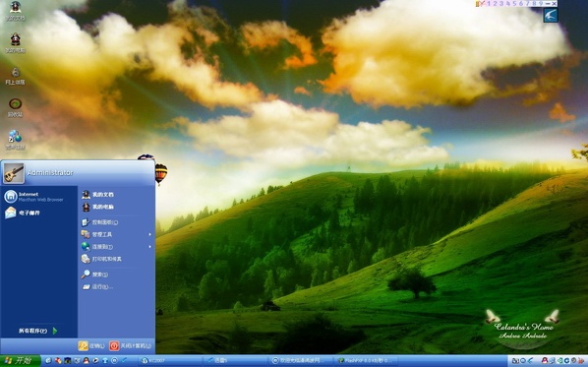
Task: Expand All Programs (所有程序) green arrow
Action: (55, 331)
